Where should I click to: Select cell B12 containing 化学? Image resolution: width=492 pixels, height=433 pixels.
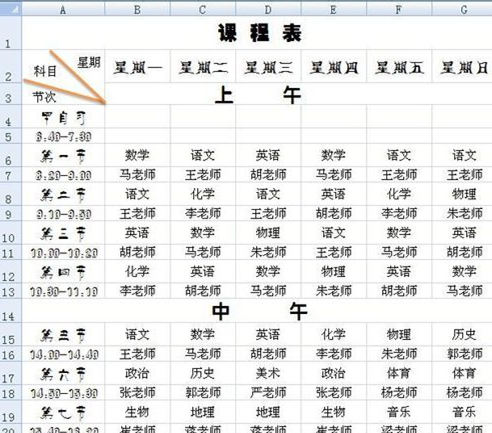[x=137, y=271]
